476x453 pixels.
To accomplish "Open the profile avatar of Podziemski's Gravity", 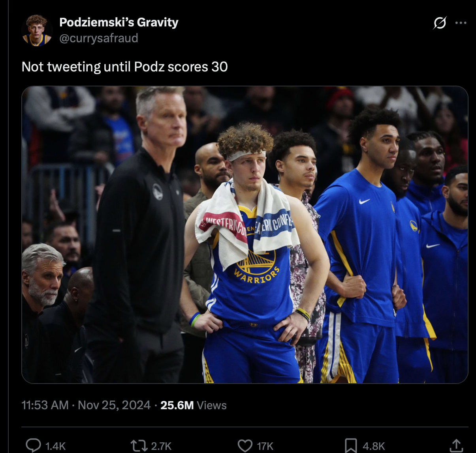I will (37, 30).
